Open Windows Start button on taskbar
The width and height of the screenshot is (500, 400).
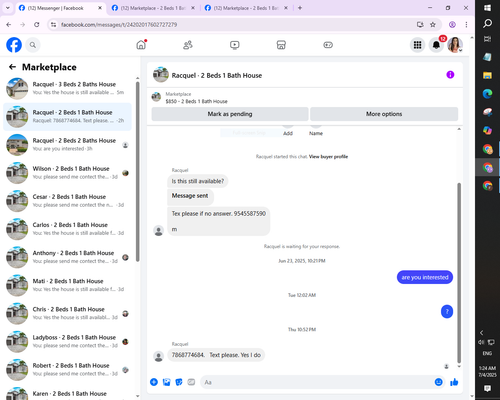(x=487, y=8)
